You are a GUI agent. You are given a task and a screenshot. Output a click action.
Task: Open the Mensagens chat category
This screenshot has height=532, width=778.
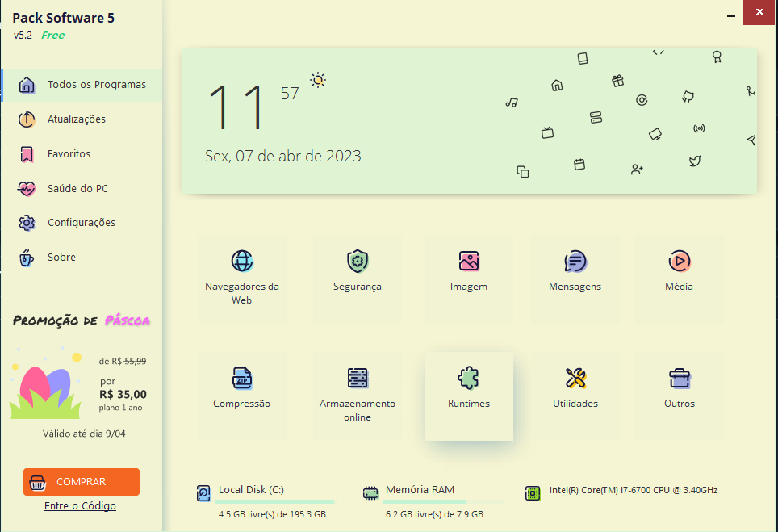click(x=575, y=279)
